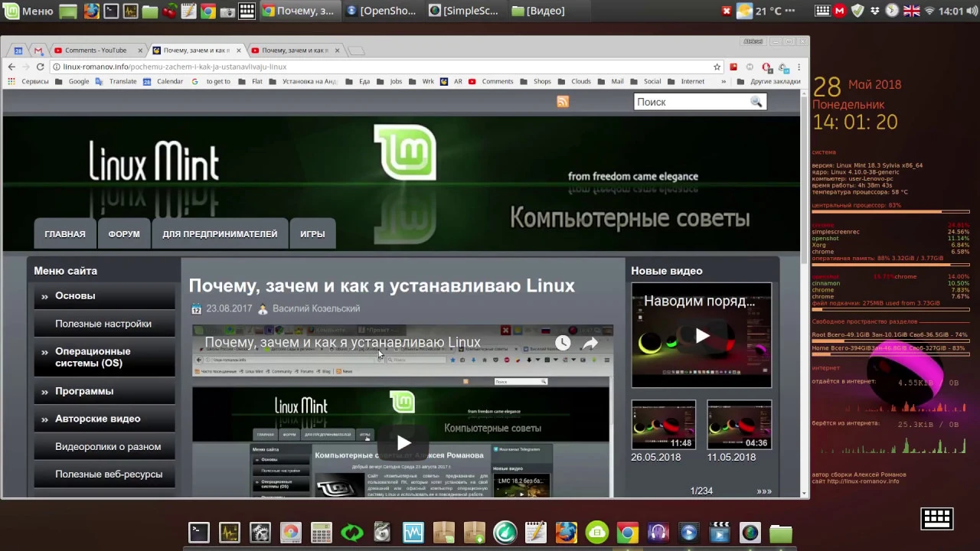Open the Jobs bookmarks folder
980x551 pixels.
click(390, 81)
